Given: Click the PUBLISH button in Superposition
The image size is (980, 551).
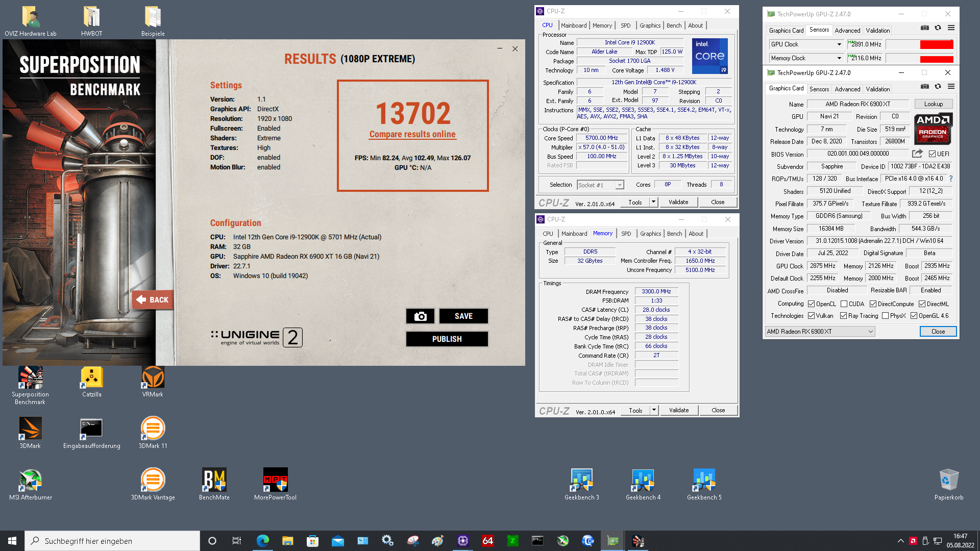Looking at the screenshot, I should pyautogui.click(x=447, y=339).
